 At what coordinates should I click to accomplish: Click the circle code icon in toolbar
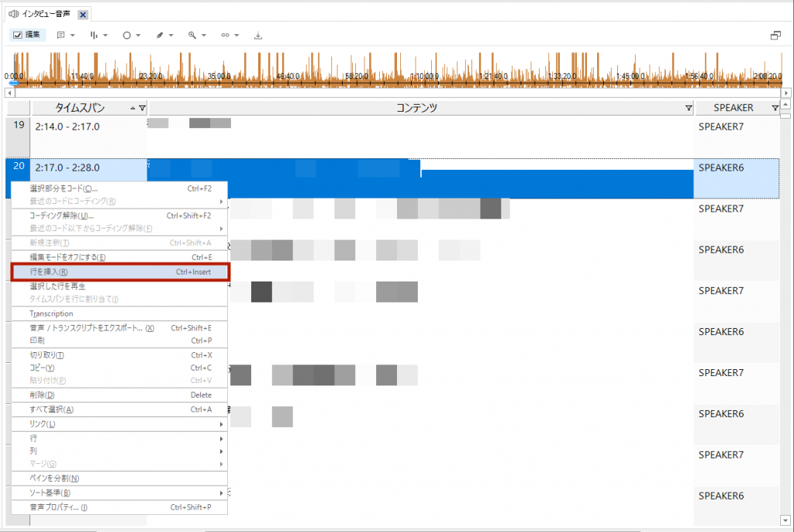pyautogui.click(x=127, y=36)
